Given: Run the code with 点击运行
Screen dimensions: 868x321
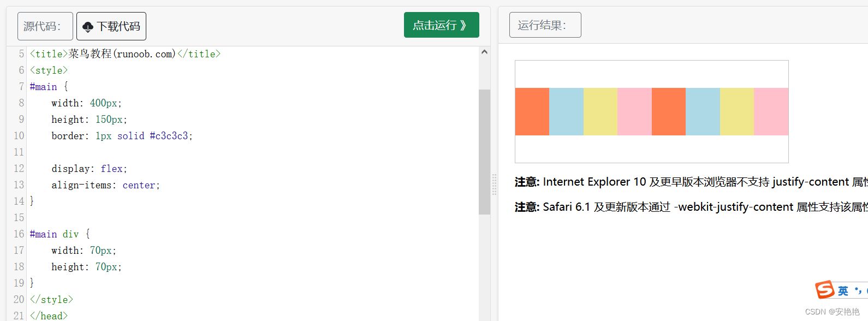Looking at the screenshot, I should (441, 25).
